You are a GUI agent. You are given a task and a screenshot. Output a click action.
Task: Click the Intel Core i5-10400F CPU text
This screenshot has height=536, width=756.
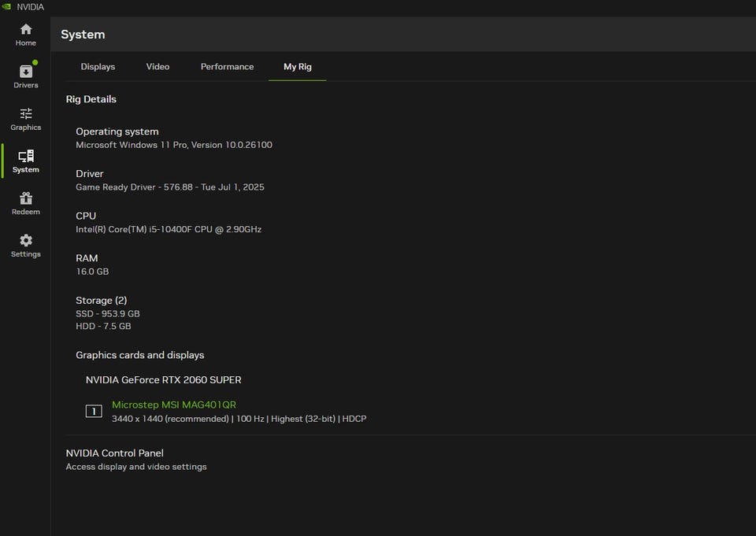[169, 230]
